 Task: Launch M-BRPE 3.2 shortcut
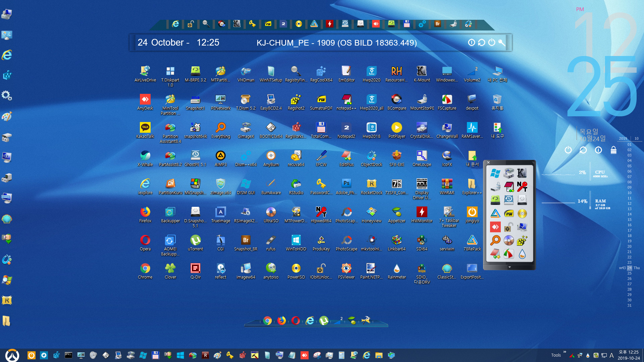point(195,74)
